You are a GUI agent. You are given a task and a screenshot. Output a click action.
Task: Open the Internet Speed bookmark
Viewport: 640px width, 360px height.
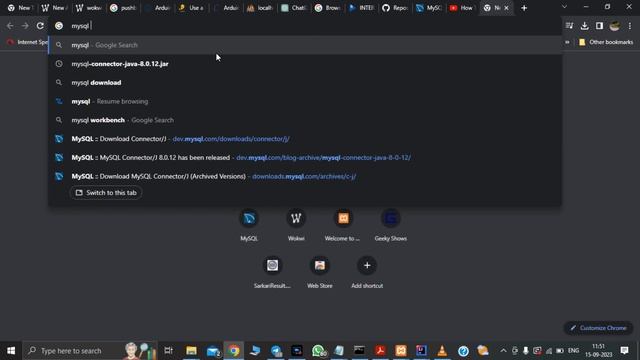pos(27,42)
